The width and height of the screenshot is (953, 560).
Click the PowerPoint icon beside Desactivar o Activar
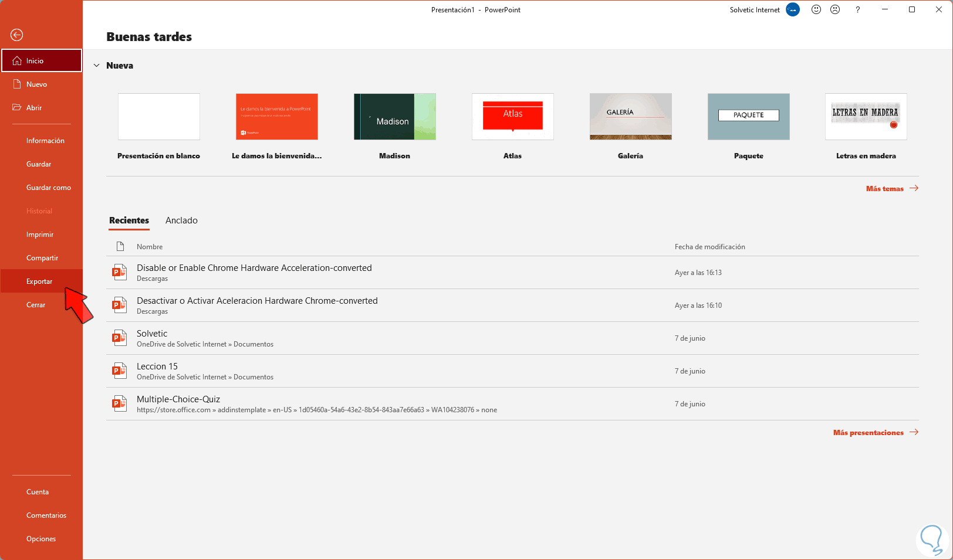click(x=120, y=305)
